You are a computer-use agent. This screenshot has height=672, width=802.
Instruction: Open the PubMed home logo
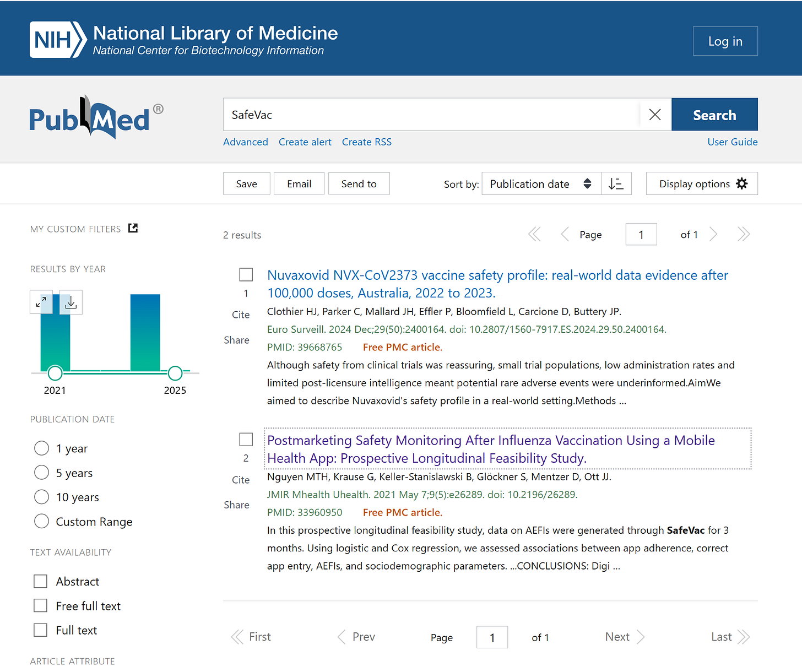coord(96,117)
